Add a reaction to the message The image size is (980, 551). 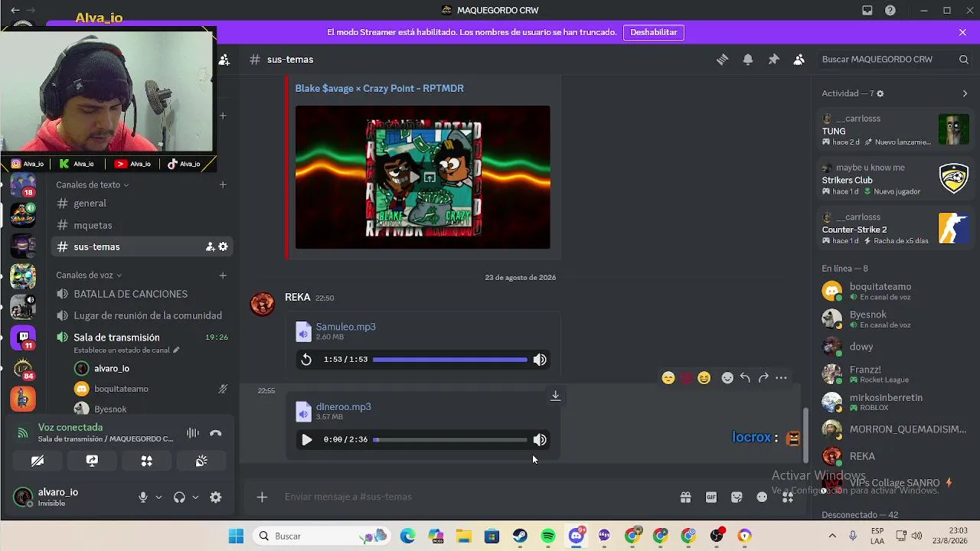point(727,377)
